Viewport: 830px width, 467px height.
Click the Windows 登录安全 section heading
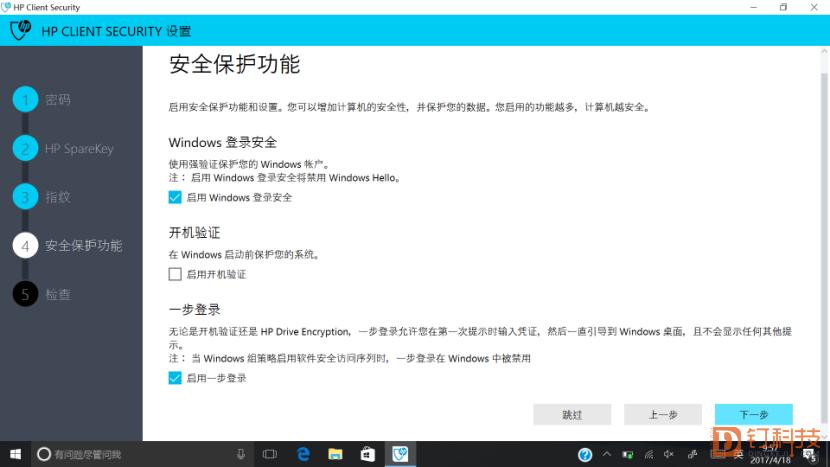coord(223,142)
